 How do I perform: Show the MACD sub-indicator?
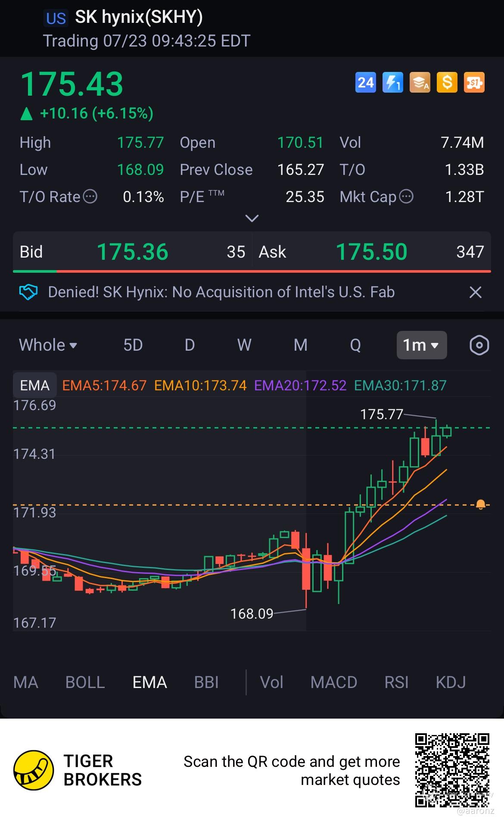point(334,682)
